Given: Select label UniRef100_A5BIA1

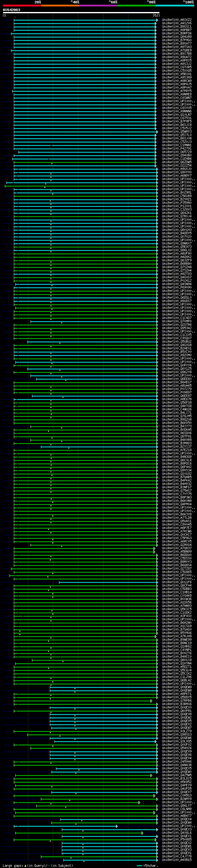Looking at the screenshot, I should tap(177, 74).
